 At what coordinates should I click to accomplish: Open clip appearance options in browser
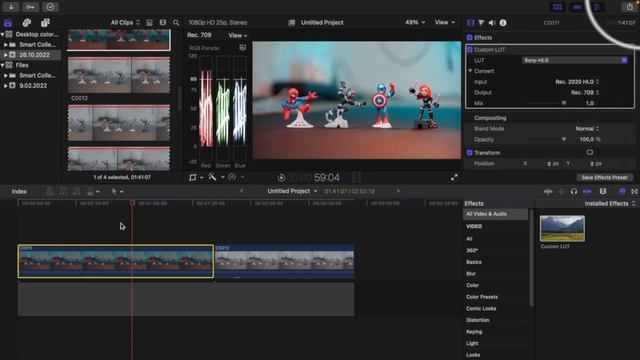point(163,23)
